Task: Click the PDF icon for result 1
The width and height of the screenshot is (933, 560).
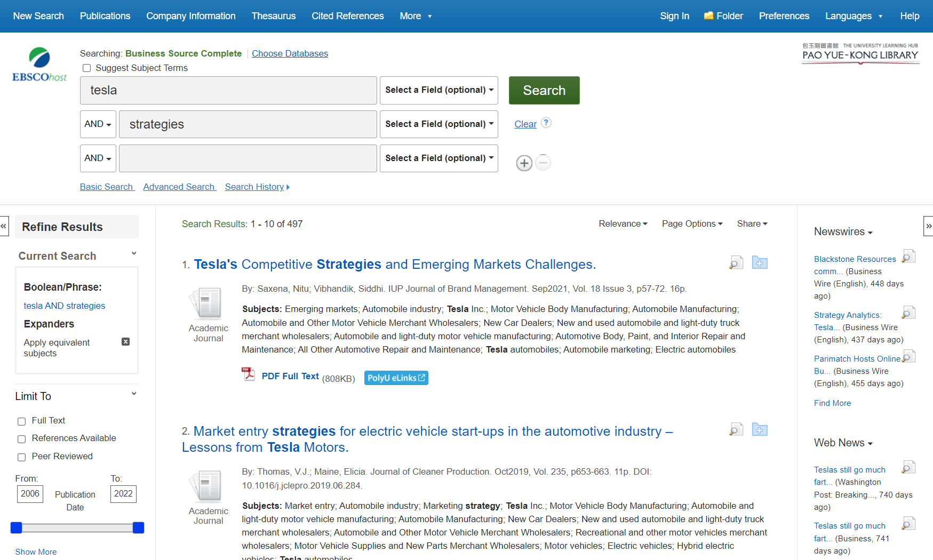Action: coord(249,374)
